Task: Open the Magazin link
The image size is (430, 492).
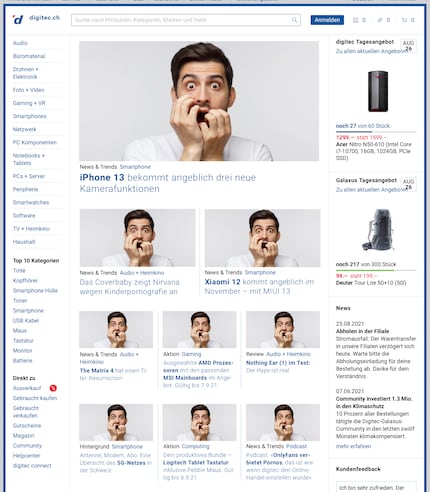Action: pos(23,436)
